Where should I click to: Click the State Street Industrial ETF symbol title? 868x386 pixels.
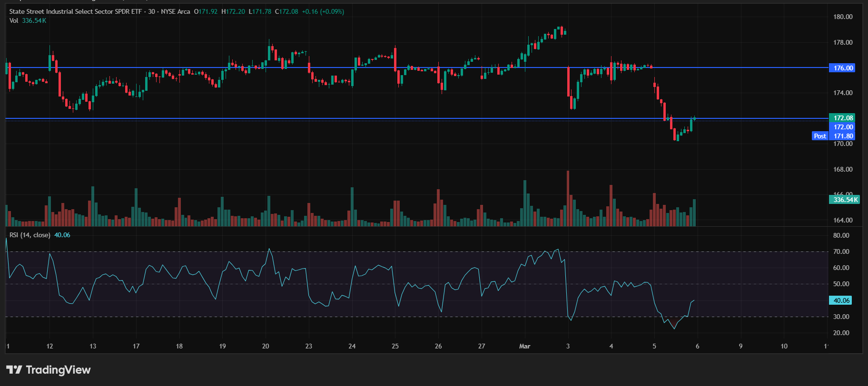(75, 11)
